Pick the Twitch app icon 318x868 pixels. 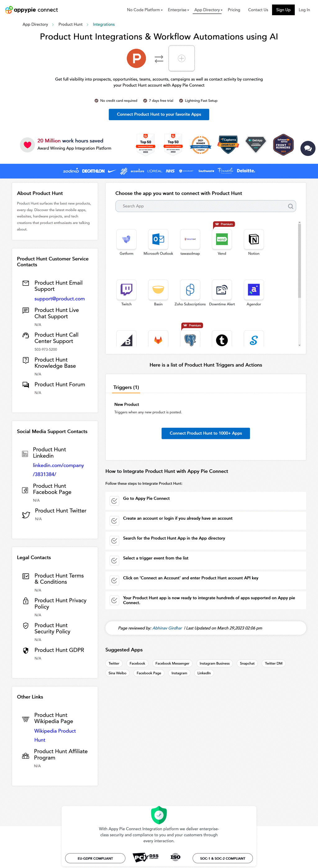point(126,290)
